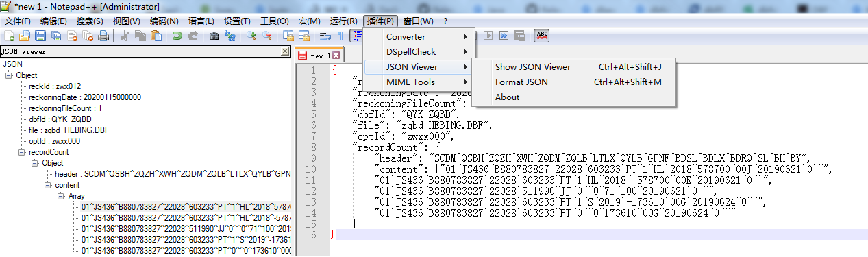Open the 窗口(W) menu
868x257 pixels.
coord(419,21)
